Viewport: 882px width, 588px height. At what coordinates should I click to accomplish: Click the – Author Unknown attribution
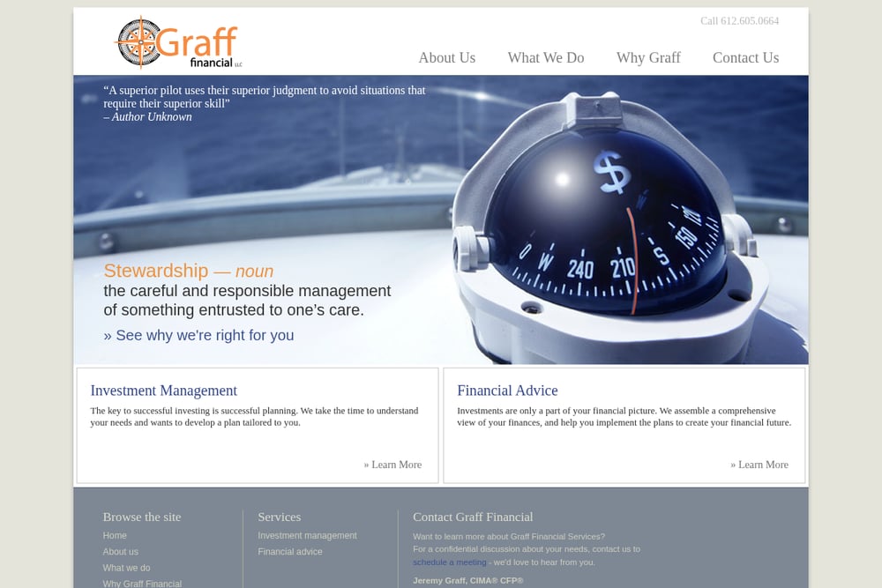148,117
